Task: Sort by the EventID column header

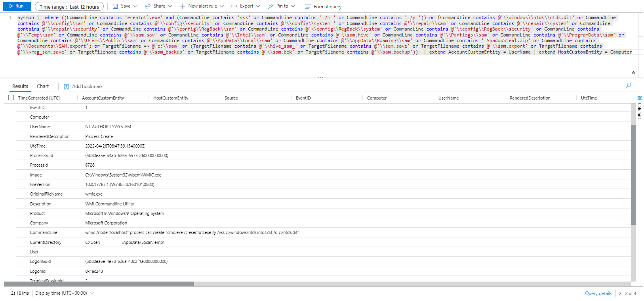Action: point(303,98)
